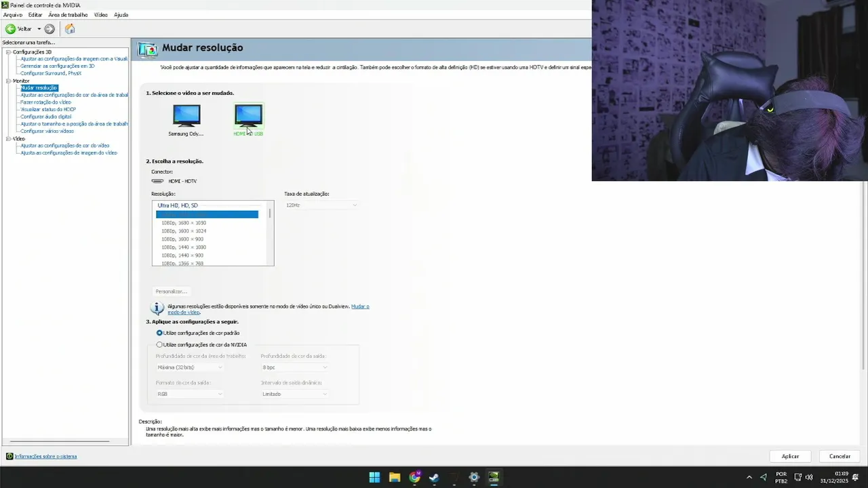Open the Taxa de atualização dropdown
Image resolution: width=868 pixels, height=488 pixels.
click(x=321, y=205)
